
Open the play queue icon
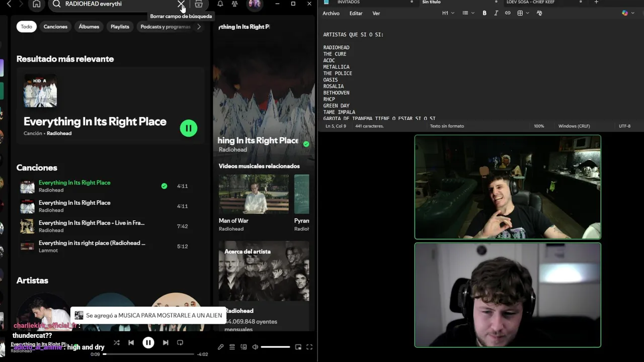click(x=232, y=347)
